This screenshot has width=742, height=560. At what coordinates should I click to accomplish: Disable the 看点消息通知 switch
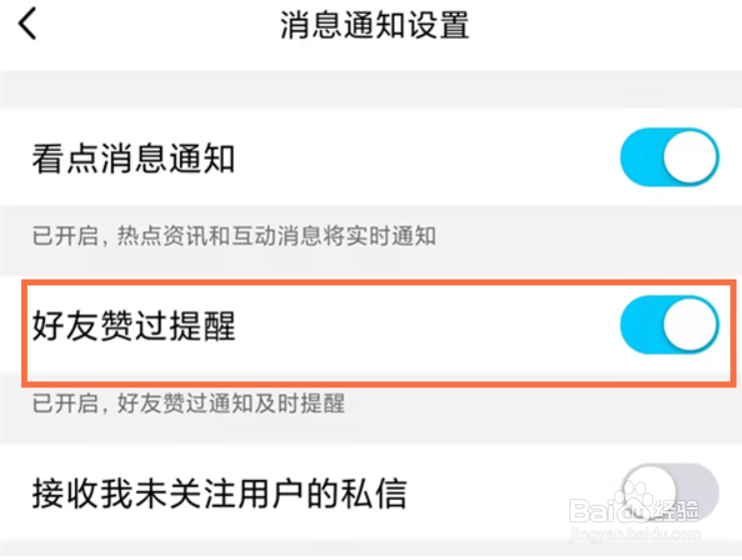click(x=670, y=157)
